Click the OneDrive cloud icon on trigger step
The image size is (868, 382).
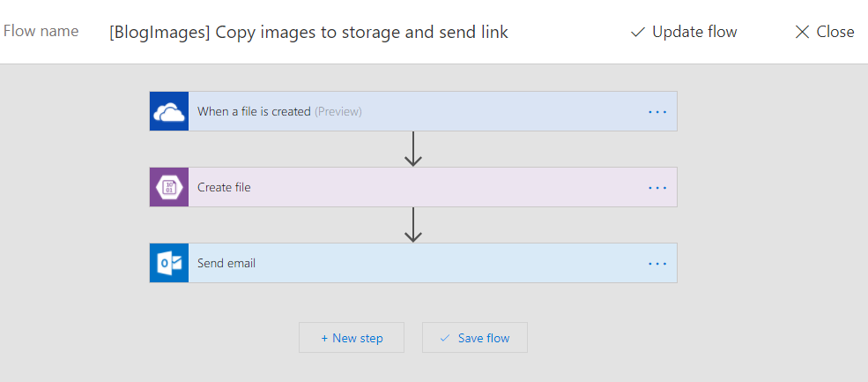tap(169, 111)
